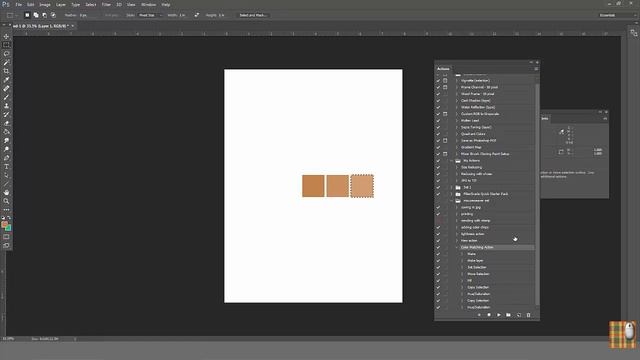
Task: Select the Lasso tool
Action: (6, 53)
